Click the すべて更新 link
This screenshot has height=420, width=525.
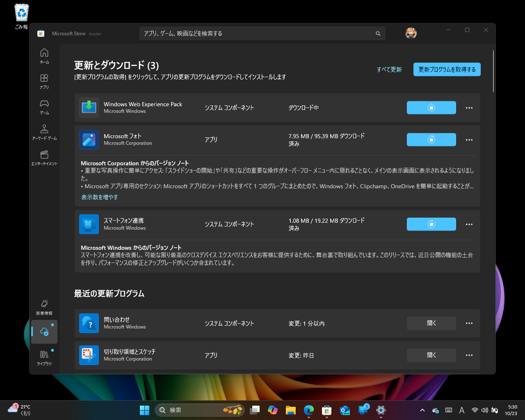pos(389,69)
